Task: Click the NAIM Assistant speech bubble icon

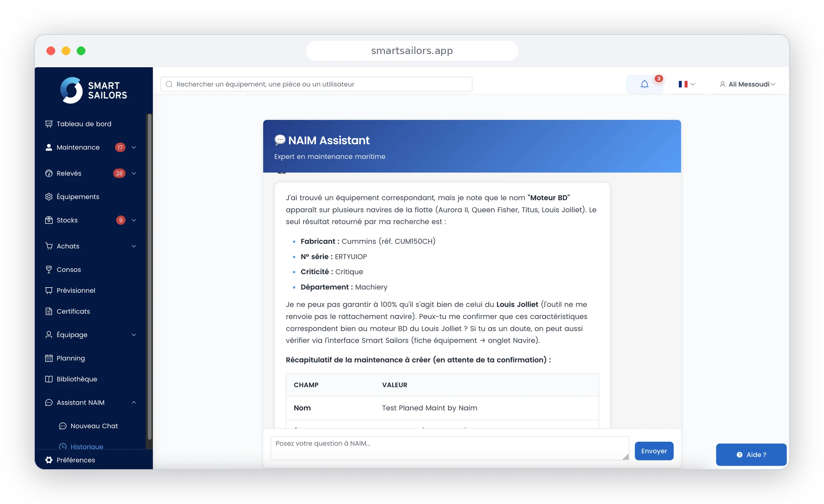Action: point(280,140)
